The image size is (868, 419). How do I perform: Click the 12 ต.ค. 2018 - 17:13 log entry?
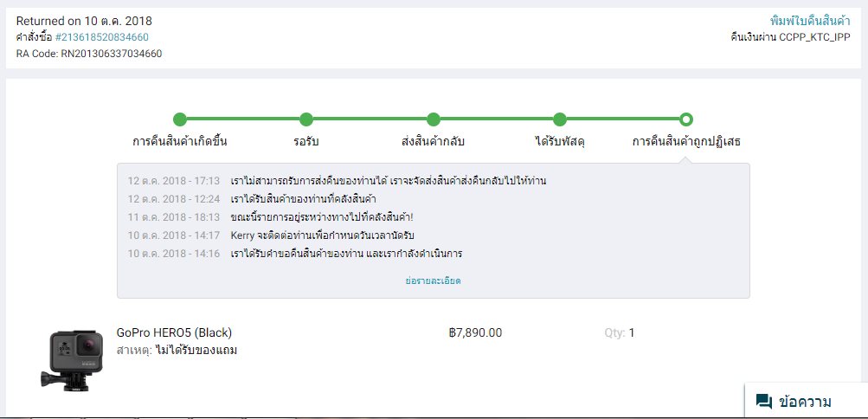click(x=338, y=181)
